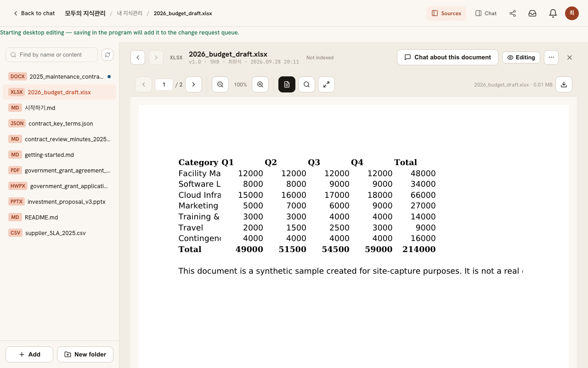The height and width of the screenshot is (368, 588).
Task: Expand the preview to fullscreen
Action: 326,85
